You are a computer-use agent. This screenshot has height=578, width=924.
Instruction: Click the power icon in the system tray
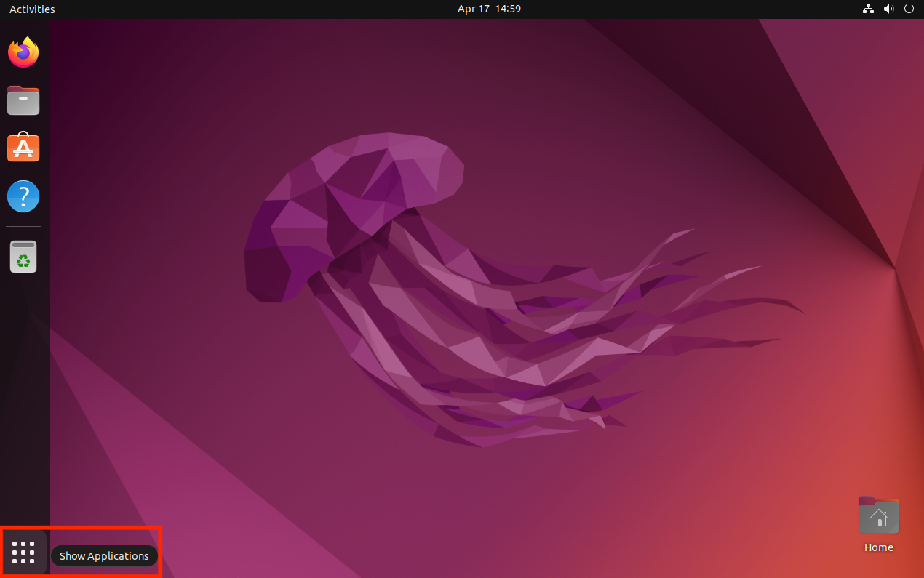coord(909,9)
